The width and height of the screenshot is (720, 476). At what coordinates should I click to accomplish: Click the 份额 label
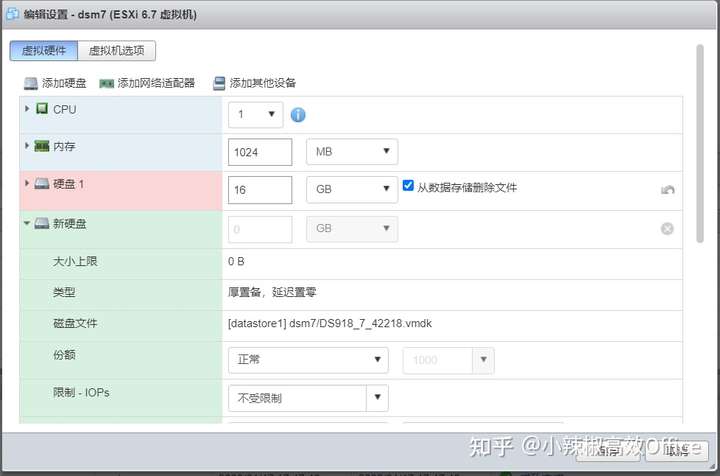pos(64,354)
